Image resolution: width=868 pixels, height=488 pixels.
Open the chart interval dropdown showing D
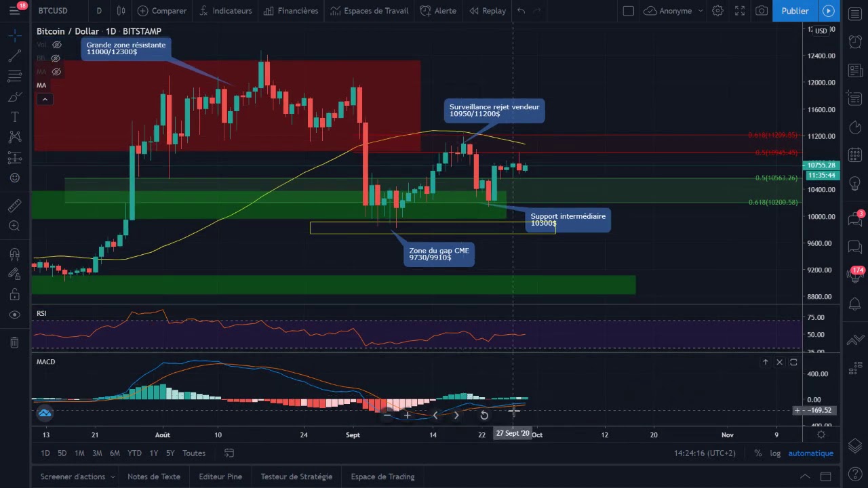point(99,11)
